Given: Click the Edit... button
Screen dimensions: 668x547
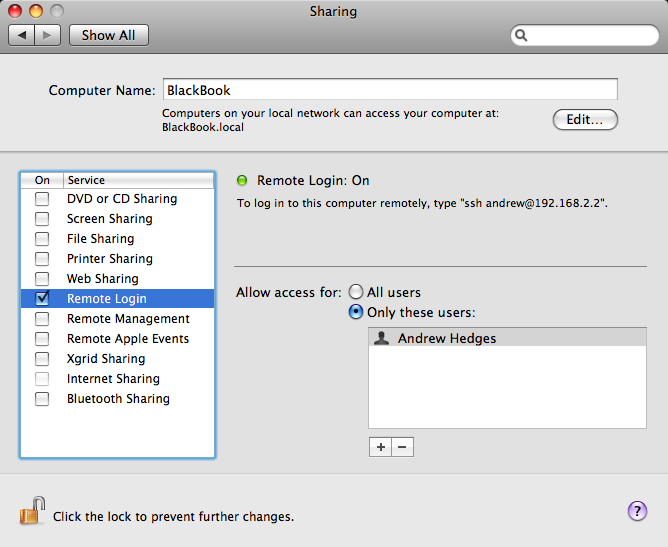Looking at the screenshot, I should pyautogui.click(x=585, y=120).
